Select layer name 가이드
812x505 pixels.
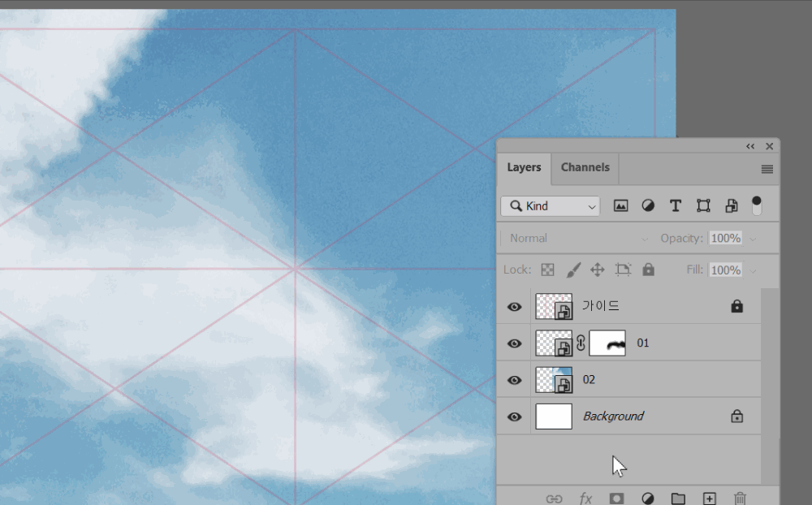(x=601, y=305)
